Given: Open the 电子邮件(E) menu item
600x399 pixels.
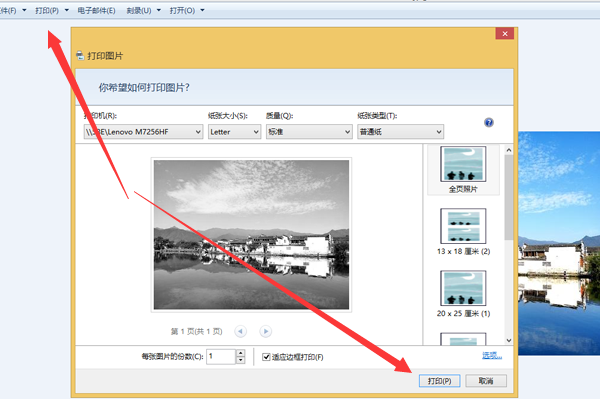Looking at the screenshot, I should (96, 11).
